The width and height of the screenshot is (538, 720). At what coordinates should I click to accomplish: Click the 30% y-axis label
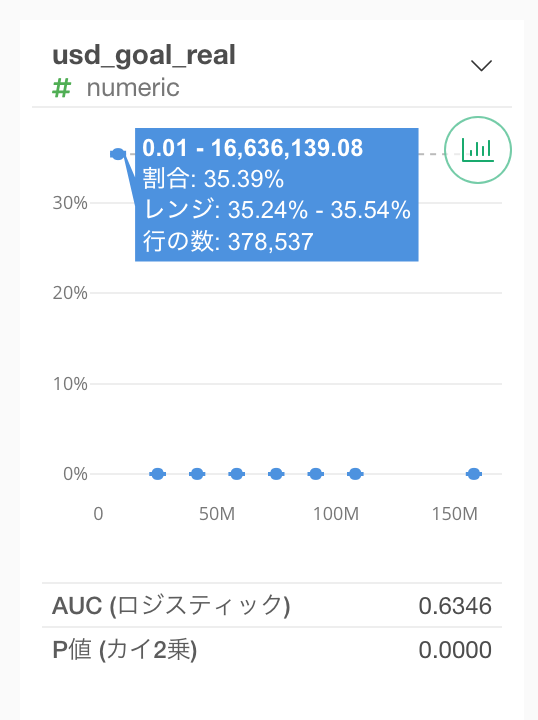[x=70, y=202]
